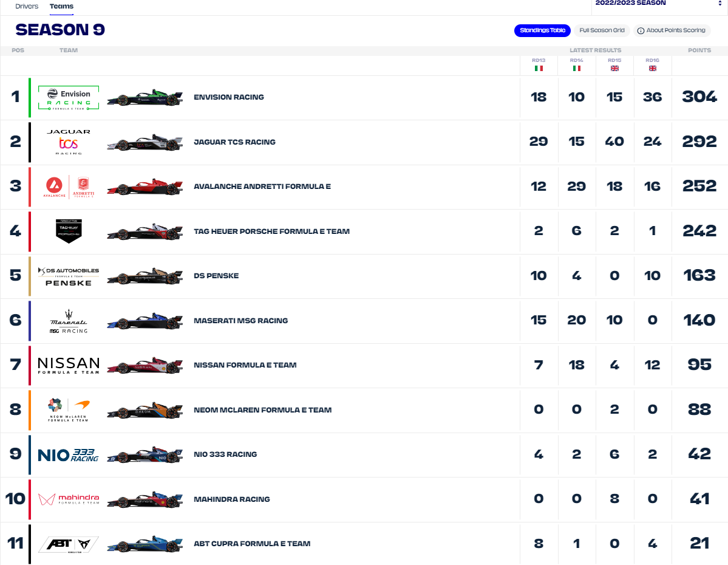
Task: Open TAG Heuer Porsche Formula E Team link
Action: coord(271,231)
